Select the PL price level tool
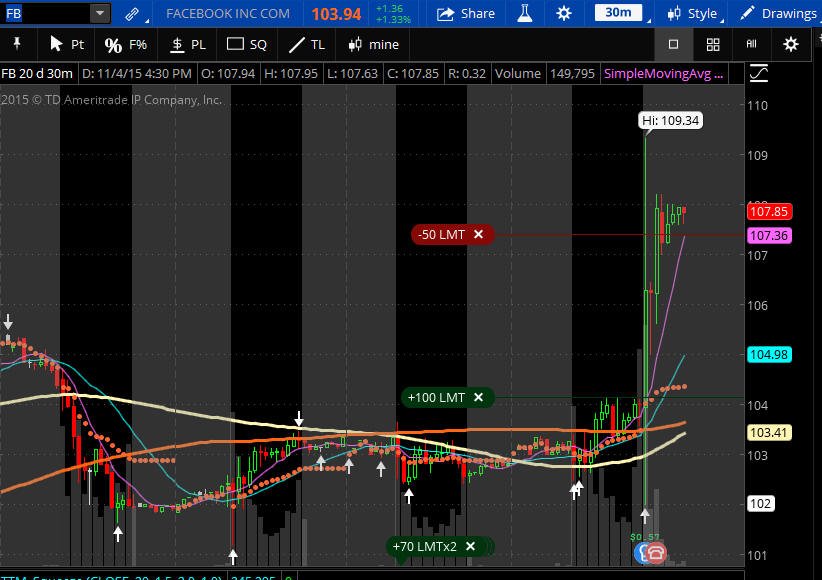822x580 pixels. click(188, 45)
